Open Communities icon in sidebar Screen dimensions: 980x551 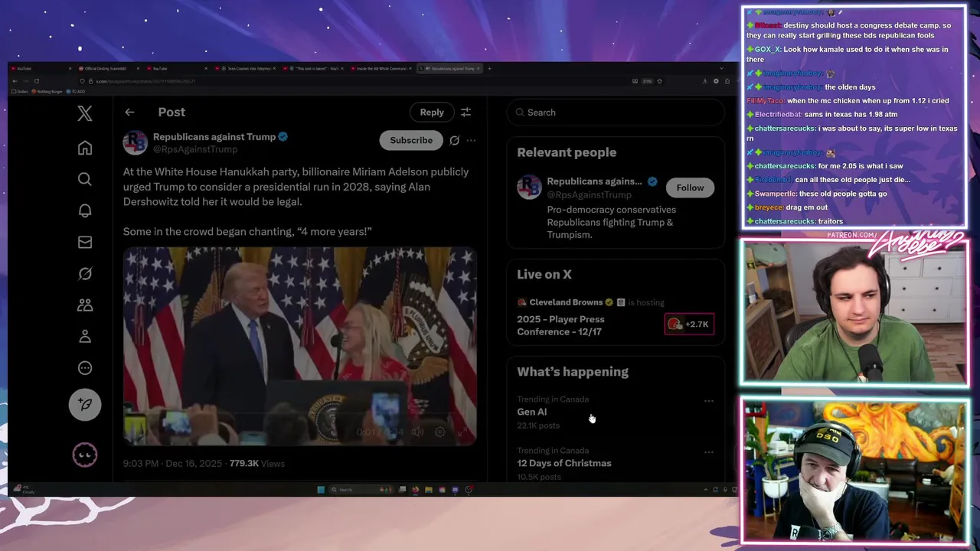(x=85, y=305)
